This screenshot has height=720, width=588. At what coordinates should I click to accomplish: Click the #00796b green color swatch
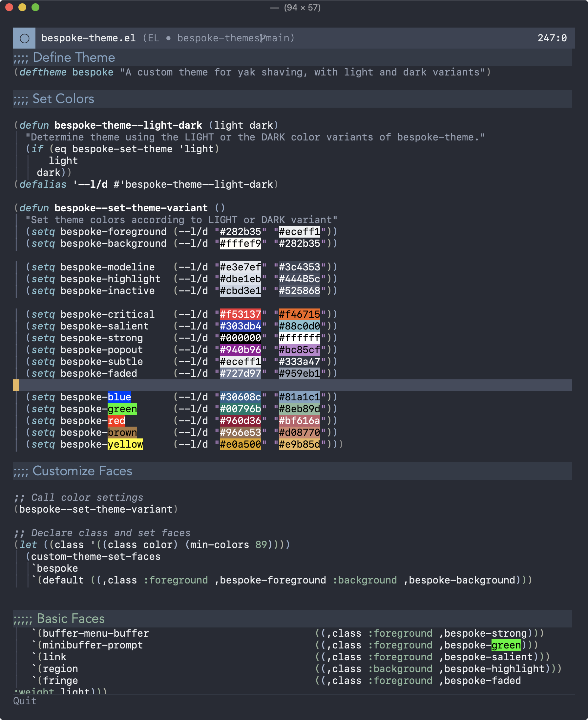pos(241,409)
